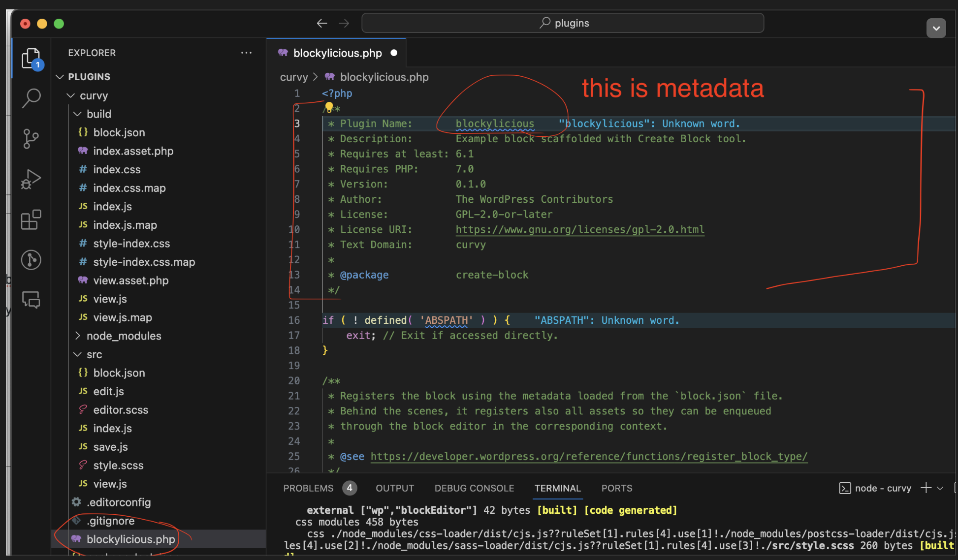Open editor.scss file
The image size is (958, 560).
[121, 410]
